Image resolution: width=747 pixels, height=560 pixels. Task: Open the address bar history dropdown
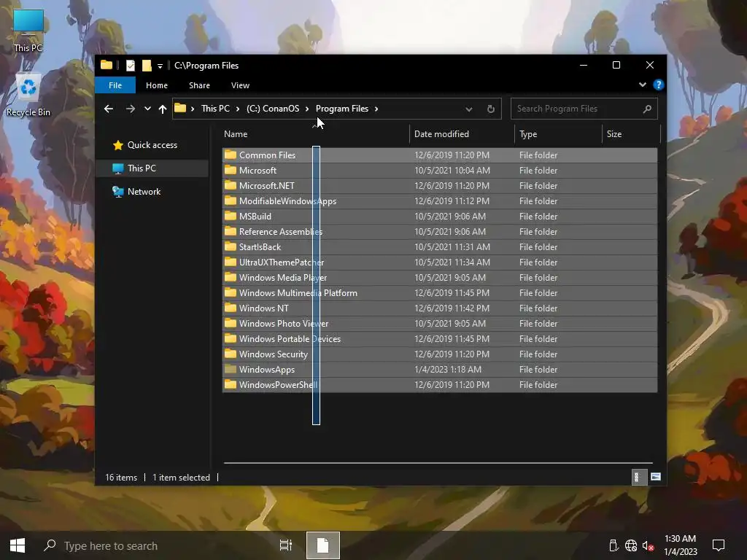(x=469, y=109)
